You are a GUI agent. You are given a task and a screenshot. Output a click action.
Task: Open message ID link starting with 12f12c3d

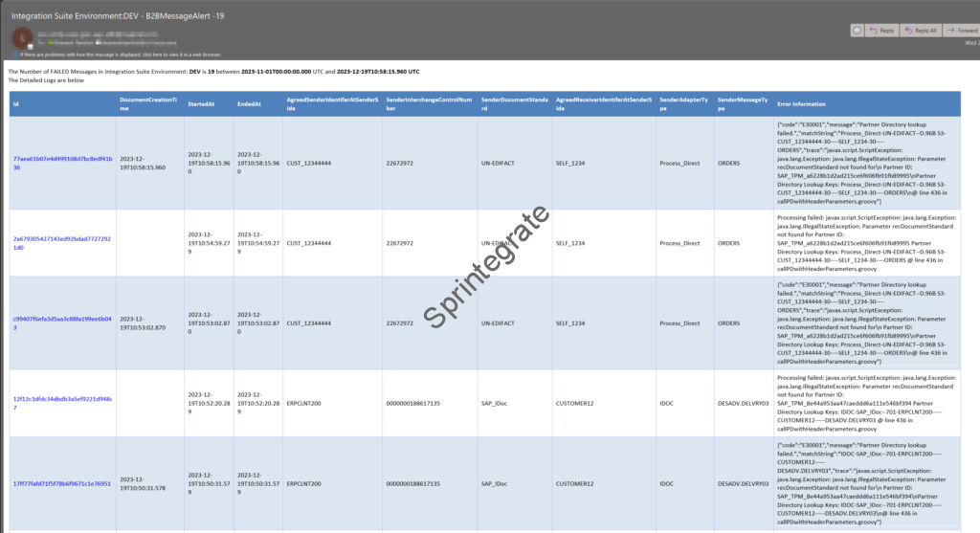tap(63, 403)
